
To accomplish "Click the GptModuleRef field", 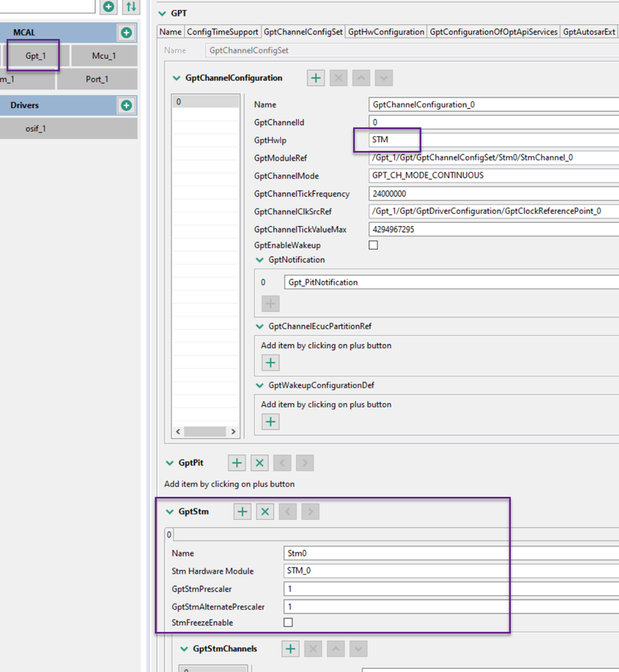I will coord(493,158).
